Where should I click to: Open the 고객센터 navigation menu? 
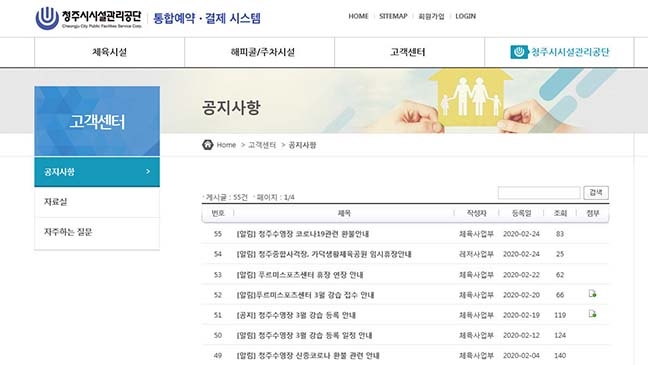point(408,52)
